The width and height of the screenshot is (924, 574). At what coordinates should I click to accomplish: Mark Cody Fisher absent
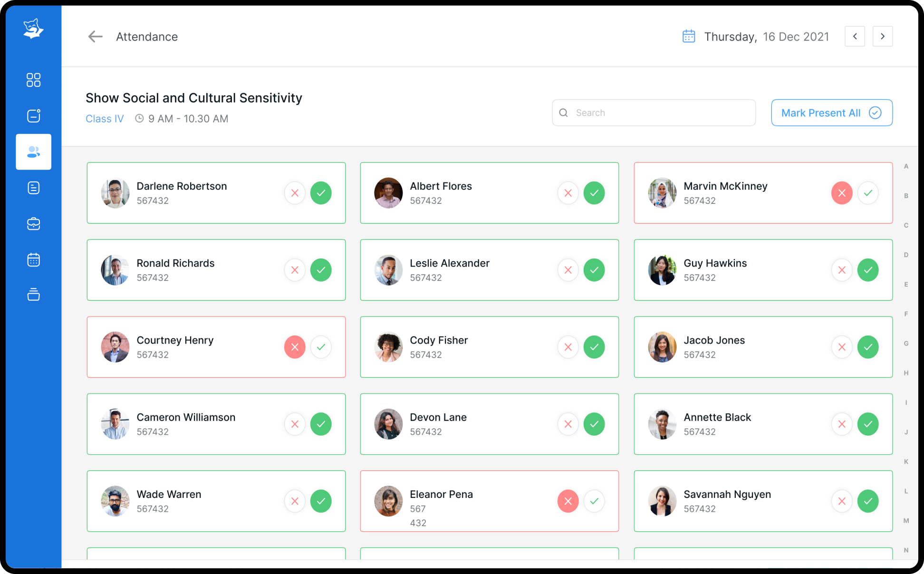(x=568, y=347)
